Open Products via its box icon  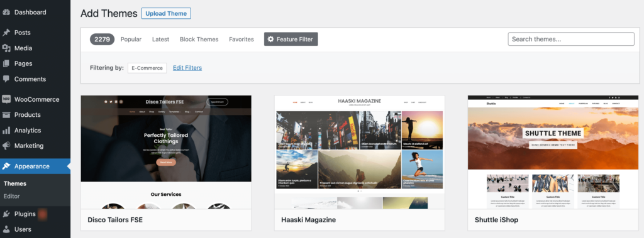click(x=6, y=115)
